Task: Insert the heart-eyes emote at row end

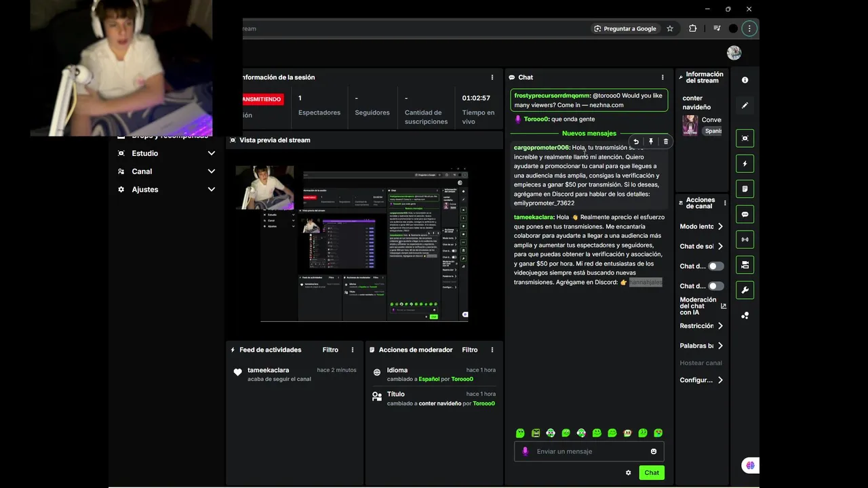Action: tap(658, 433)
